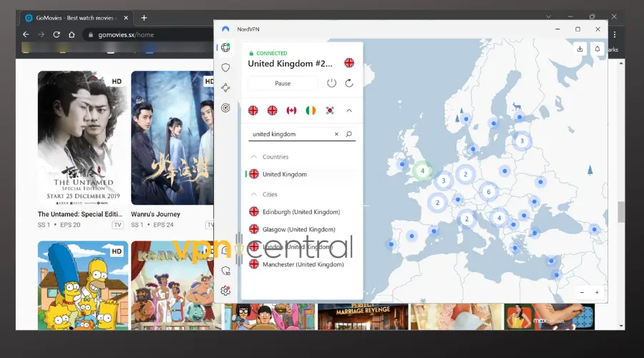Open the Meshnet icon in NordVPN sidebar
This screenshot has height=358, width=644.
tap(225, 87)
